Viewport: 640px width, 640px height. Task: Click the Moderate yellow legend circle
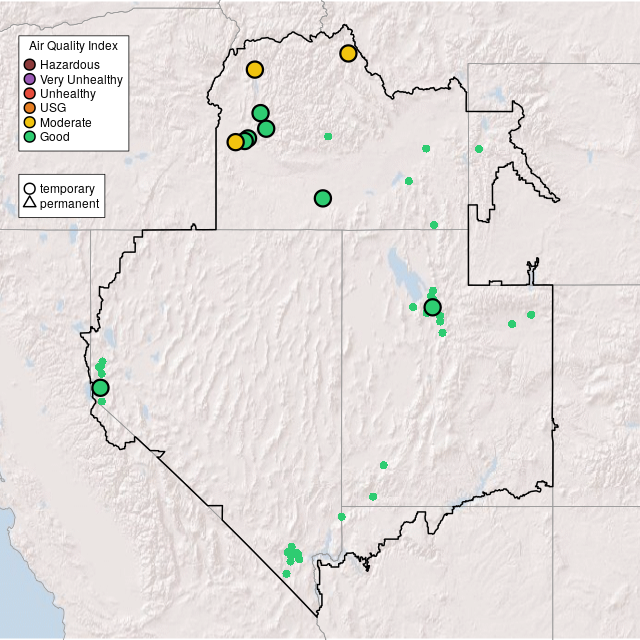[30, 122]
